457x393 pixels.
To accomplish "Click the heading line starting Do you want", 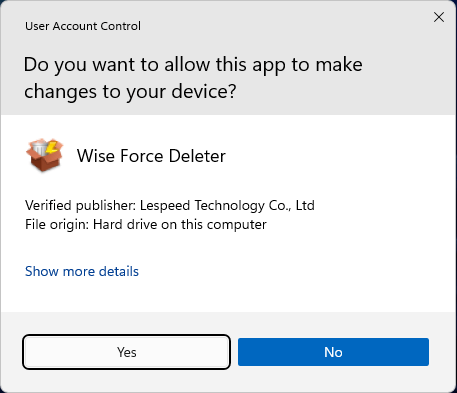I will [193, 65].
